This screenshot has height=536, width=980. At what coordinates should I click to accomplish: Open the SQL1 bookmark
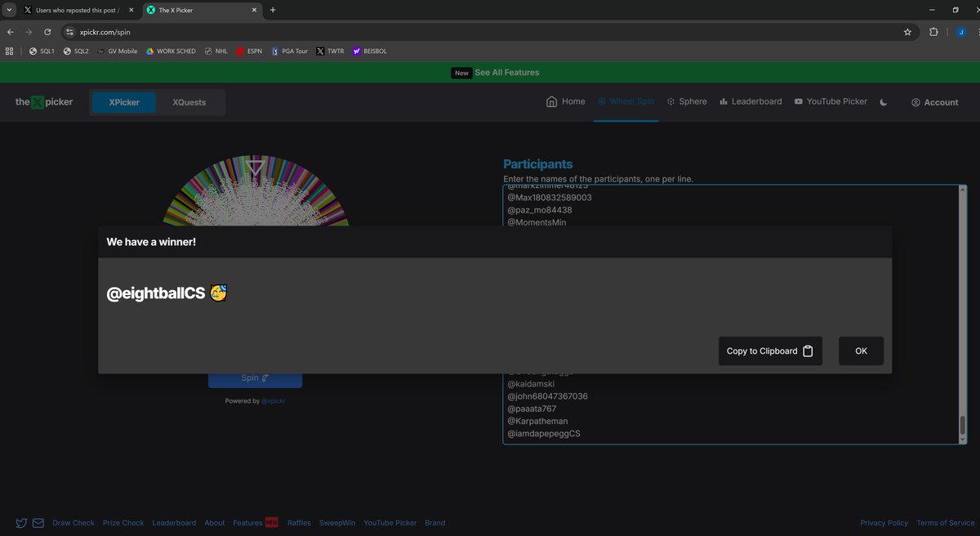click(x=41, y=51)
